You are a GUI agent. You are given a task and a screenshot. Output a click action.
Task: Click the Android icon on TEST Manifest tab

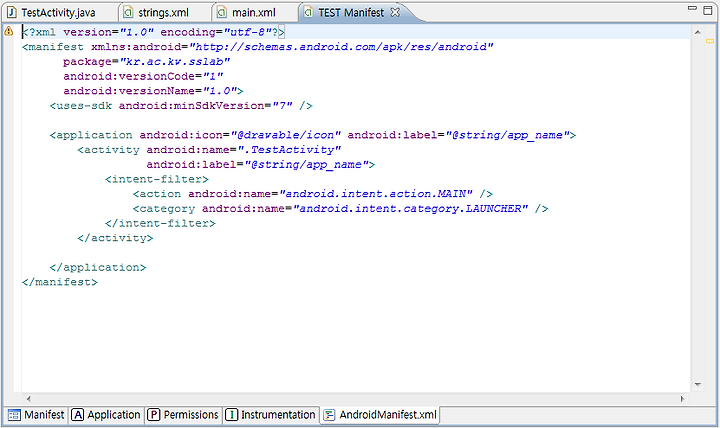[x=309, y=12]
